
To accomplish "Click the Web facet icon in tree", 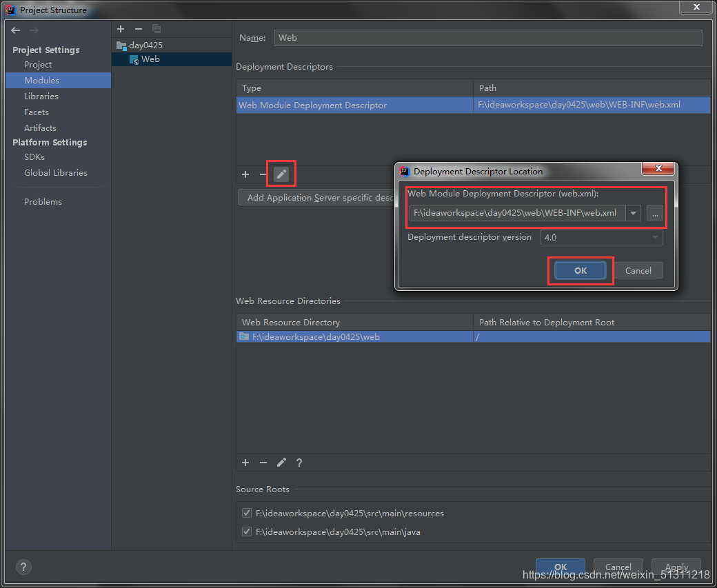I will tap(134, 59).
